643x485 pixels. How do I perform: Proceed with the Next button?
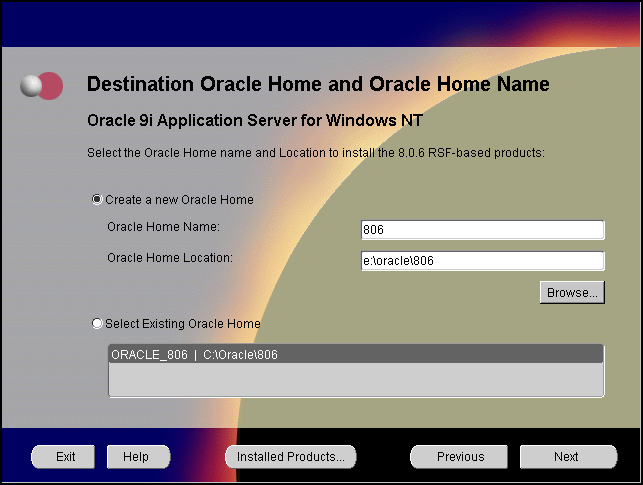click(x=568, y=457)
